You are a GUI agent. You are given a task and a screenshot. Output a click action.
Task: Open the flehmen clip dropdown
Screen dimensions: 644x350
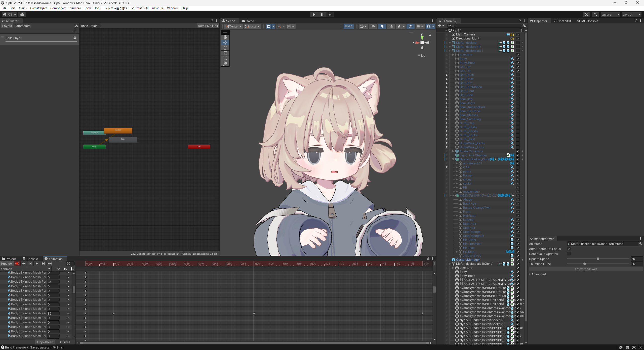click(25, 269)
